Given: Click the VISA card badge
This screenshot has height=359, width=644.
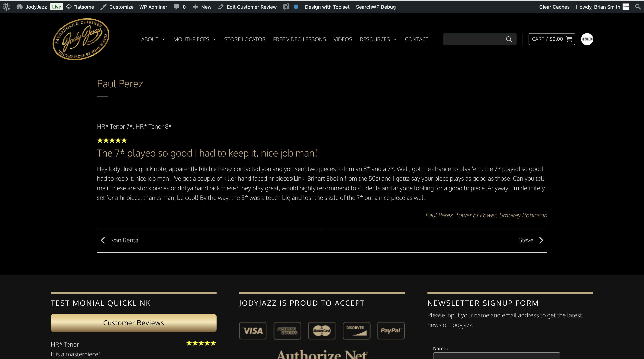Looking at the screenshot, I should coord(253,331).
